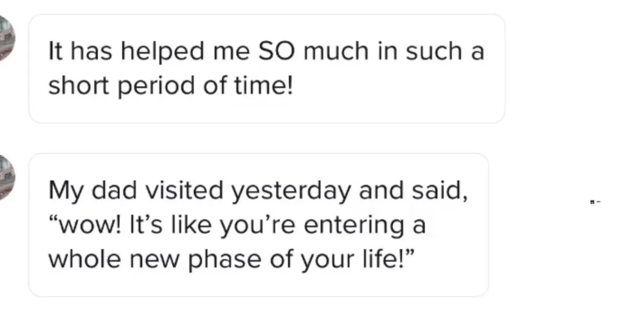Open profile picture next to dad message
Screen dimensions: 644x319
(x=6, y=177)
